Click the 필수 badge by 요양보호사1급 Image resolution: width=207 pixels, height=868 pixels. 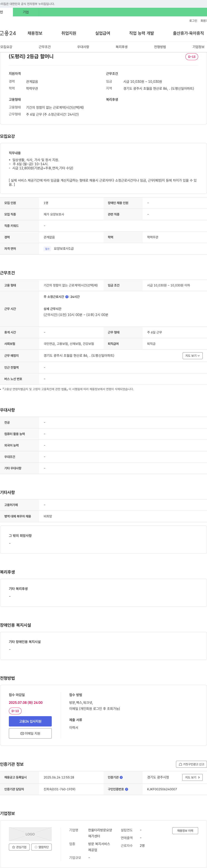[47, 249]
